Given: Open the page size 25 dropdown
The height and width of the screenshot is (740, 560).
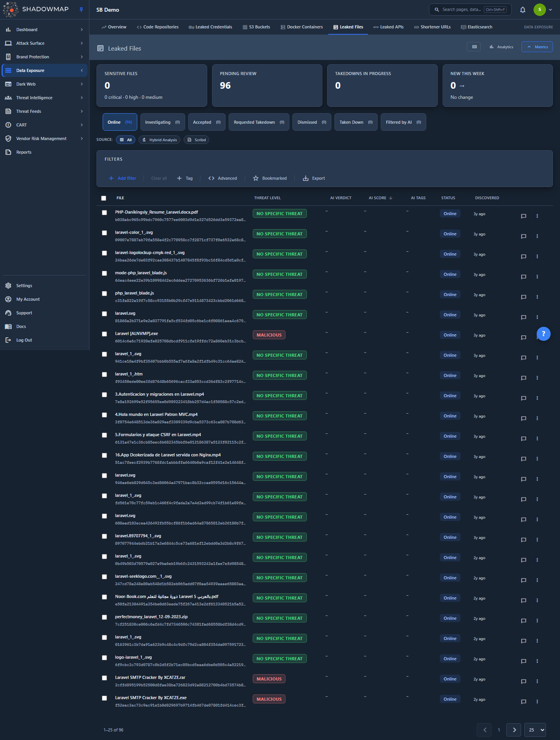Looking at the screenshot, I should tap(535, 730).
